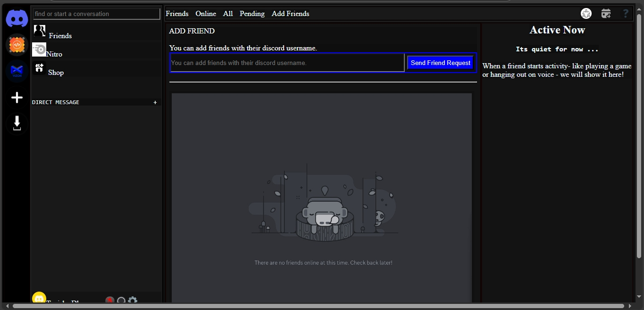Image resolution: width=644 pixels, height=310 pixels.
Task: Open the orange code server icon
Action: (x=17, y=45)
